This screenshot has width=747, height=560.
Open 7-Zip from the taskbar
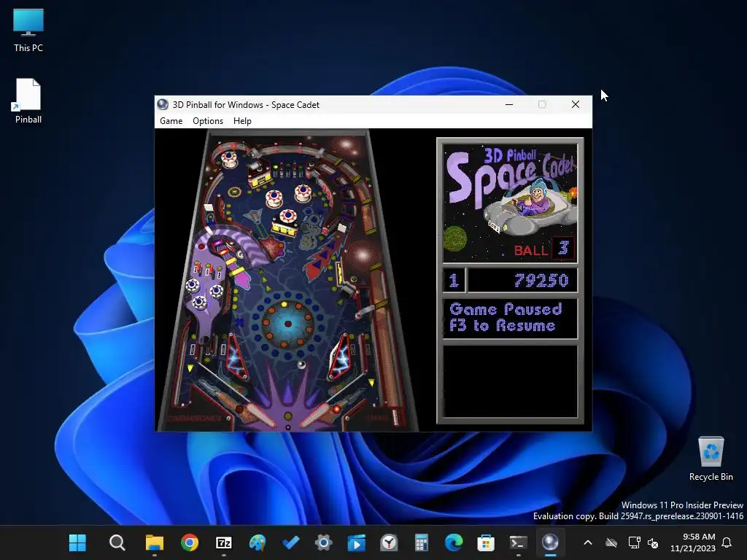coord(223,542)
